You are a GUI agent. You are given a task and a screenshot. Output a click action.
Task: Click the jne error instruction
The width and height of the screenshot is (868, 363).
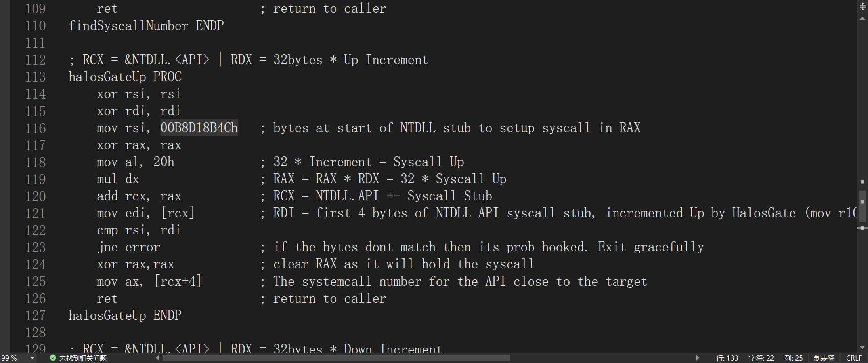[128, 247]
